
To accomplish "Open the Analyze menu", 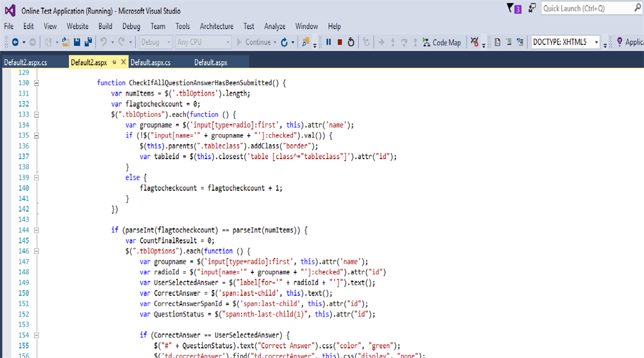I will [x=275, y=26].
